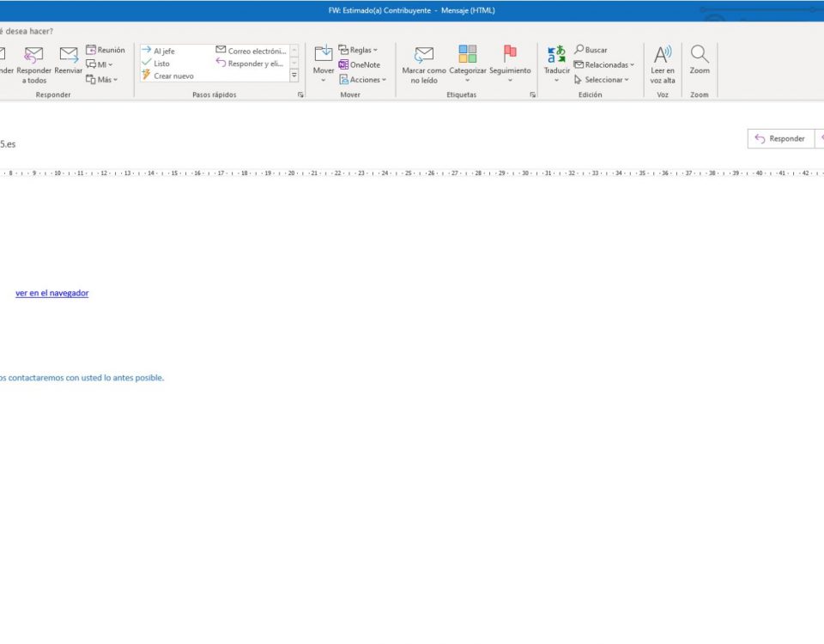This screenshot has width=824, height=644.
Task: Click Marcar como no leído
Action: click(424, 55)
